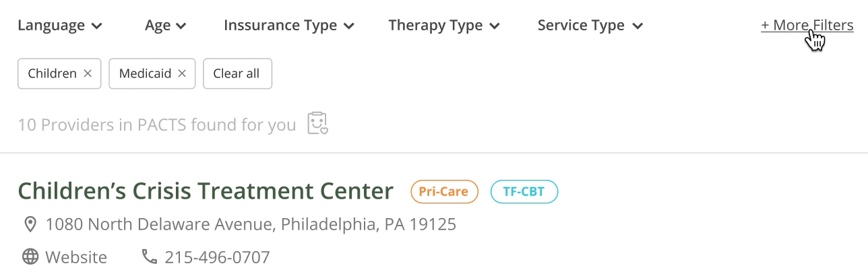Click the globe icon next to Website
This screenshot has height=272, width=868.
30,257
